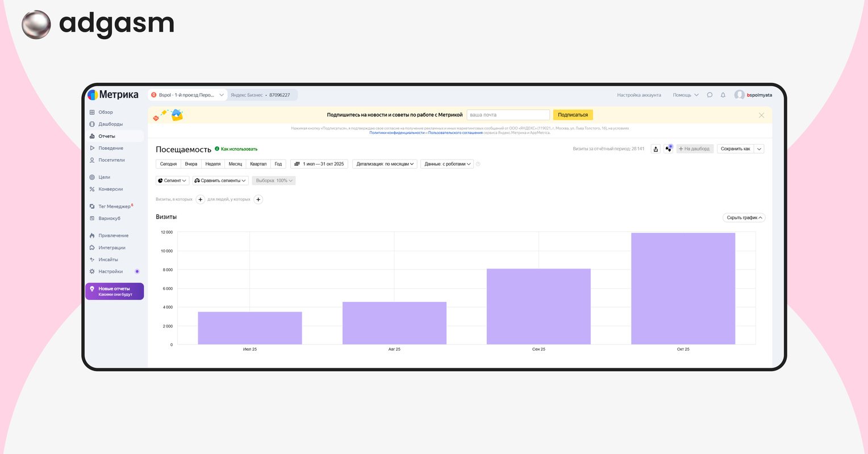The image size is (868, 454).
Task: Open the Выборка: 100% dropdown
Action: (274, 180)
